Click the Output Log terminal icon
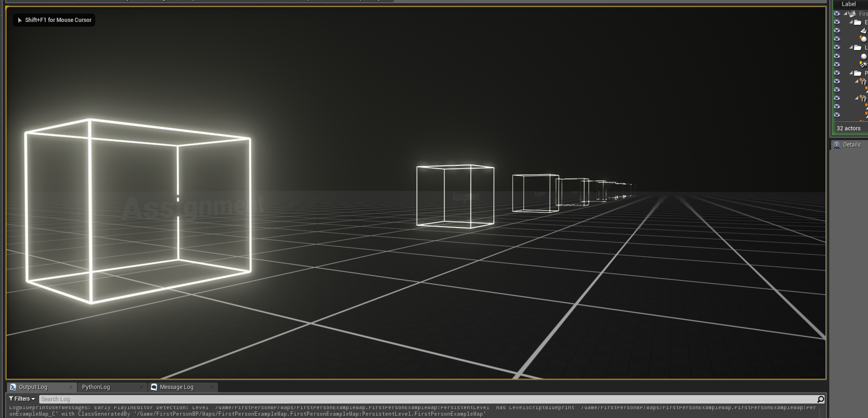The width and height of the screenshot is (868, 418). click(x=13, y=387)
